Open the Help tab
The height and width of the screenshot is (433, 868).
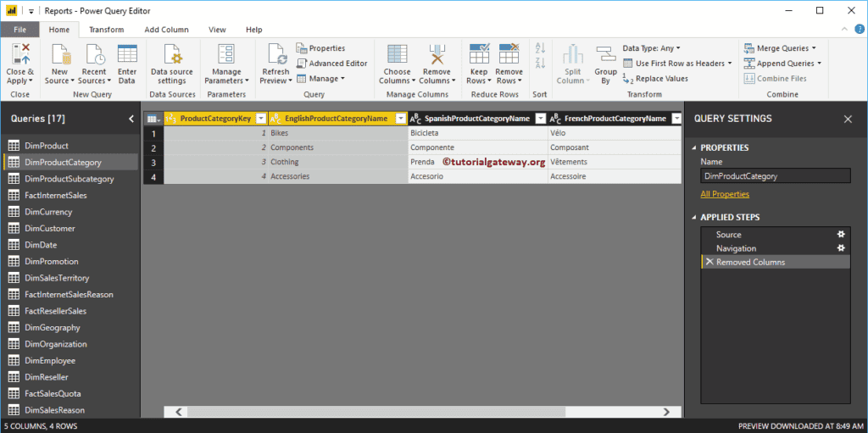tap(254, 30)
